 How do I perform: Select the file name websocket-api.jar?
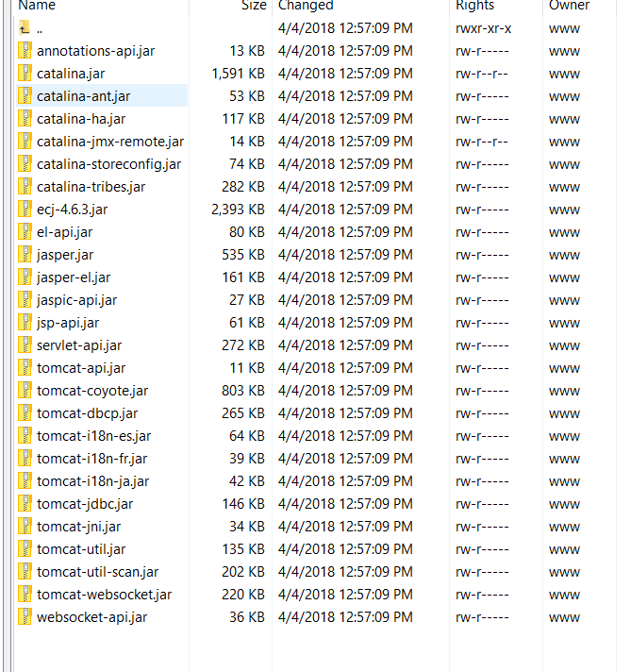[x=91, y=617]
